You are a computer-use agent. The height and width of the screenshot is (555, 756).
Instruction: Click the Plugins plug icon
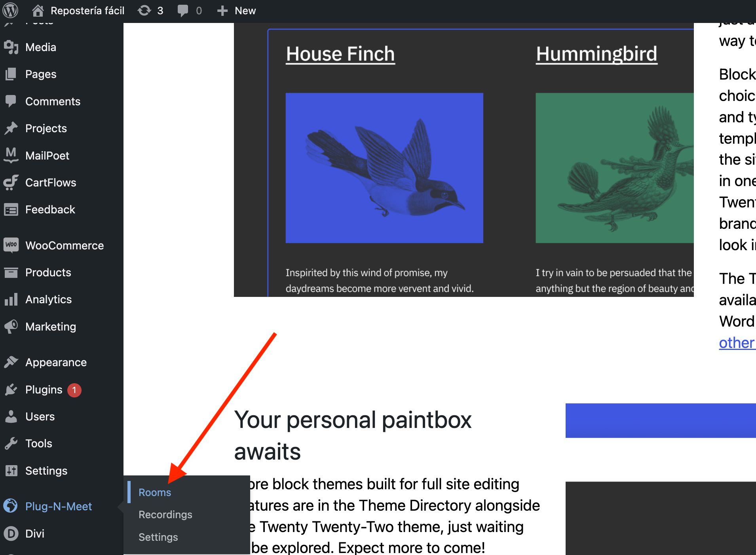coord(11,390)
